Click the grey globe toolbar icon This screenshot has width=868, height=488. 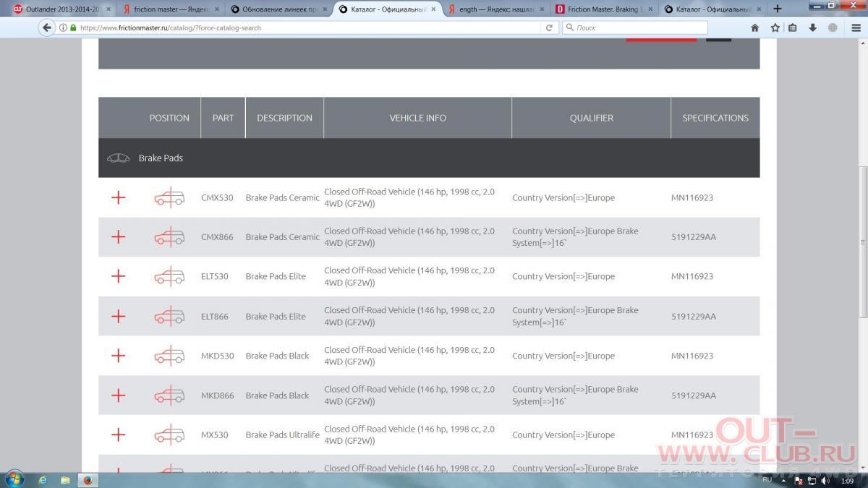click(x=833, y=27)
